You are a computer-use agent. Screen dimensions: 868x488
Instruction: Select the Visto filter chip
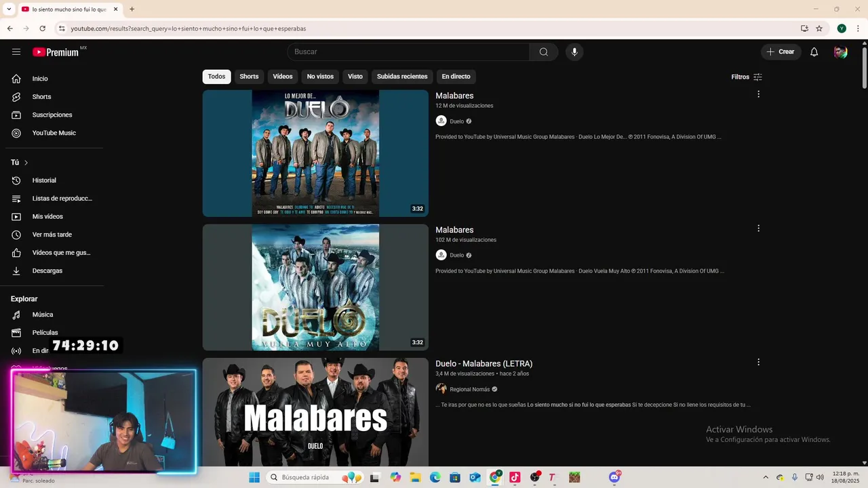355,77
